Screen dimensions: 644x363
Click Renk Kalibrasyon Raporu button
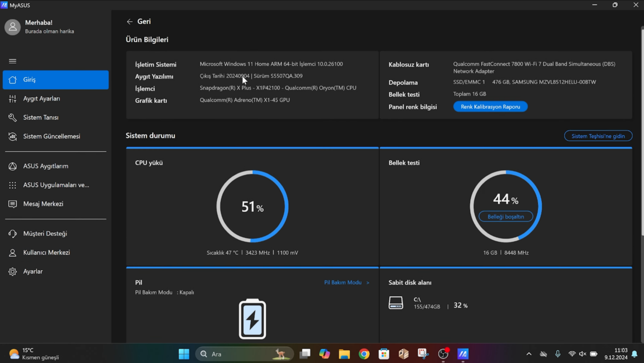[490, 107]
